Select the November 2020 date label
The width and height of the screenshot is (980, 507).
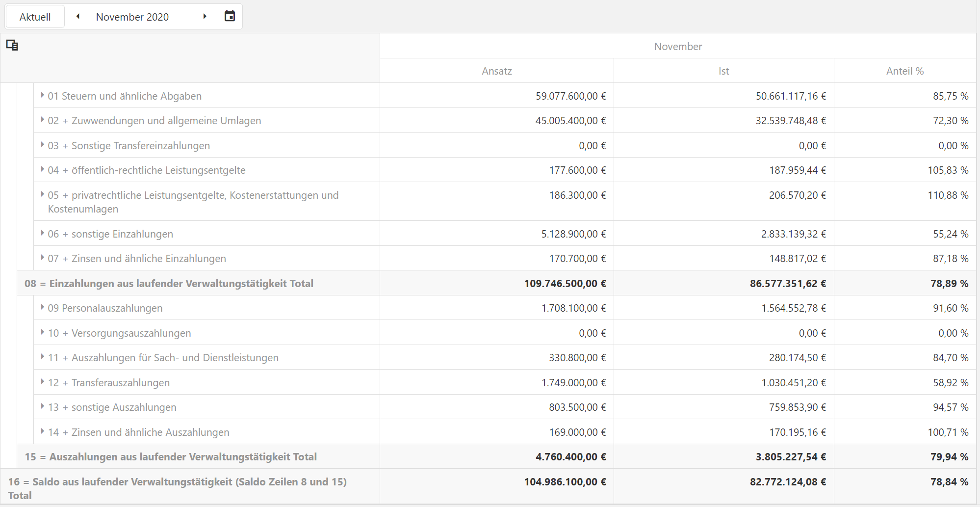pyautogui.click(x=132, y=17)
